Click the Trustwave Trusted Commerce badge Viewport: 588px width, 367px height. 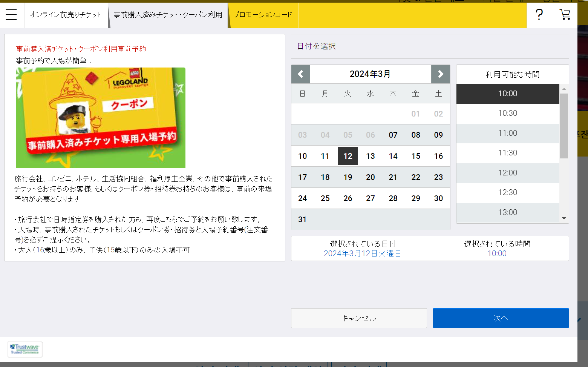pyautogui.click(x=25, y=349)
